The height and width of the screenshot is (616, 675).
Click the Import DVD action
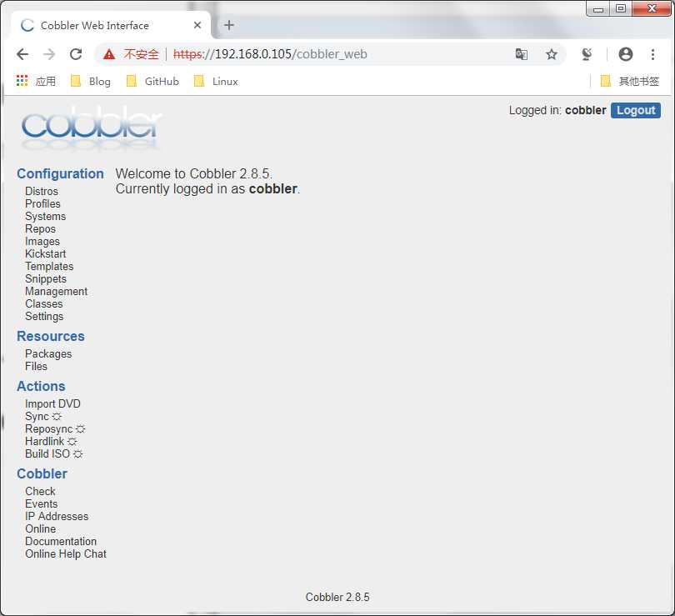[x=52, y=403]
